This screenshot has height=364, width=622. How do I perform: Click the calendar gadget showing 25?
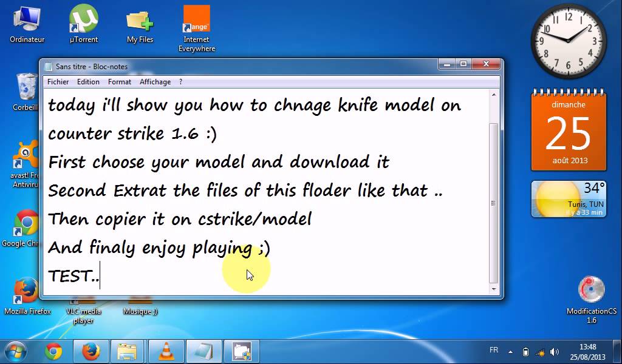569,130
